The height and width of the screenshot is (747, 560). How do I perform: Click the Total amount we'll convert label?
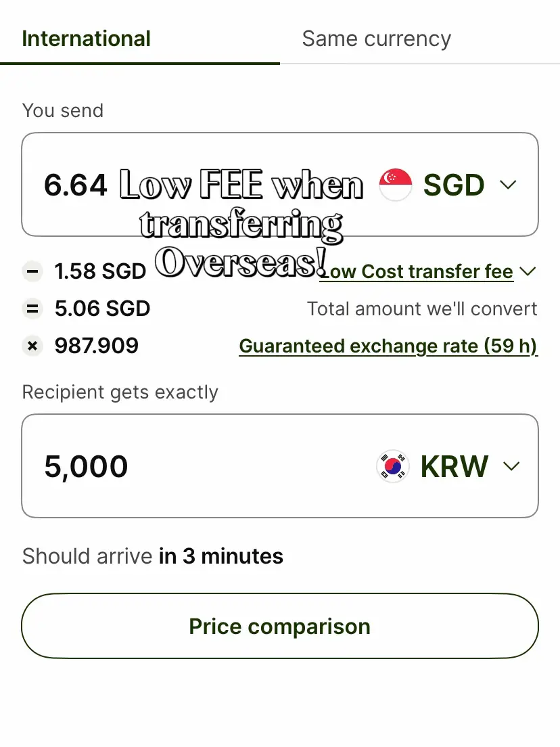(422, 309)
